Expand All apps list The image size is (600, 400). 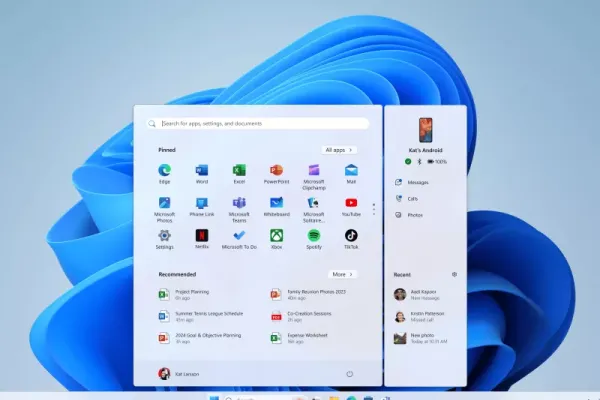[x=339, y=150]
